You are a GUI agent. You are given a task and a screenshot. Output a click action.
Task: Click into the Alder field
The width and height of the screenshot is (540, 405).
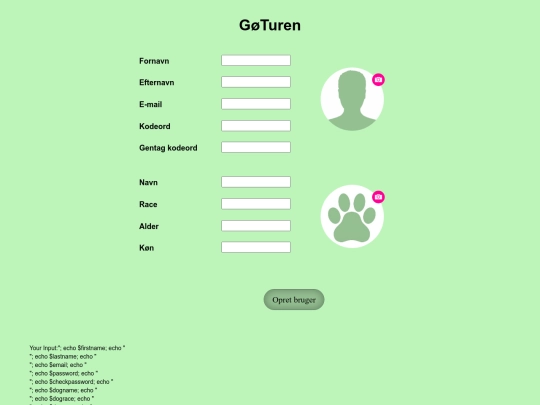tap(256, 226)
